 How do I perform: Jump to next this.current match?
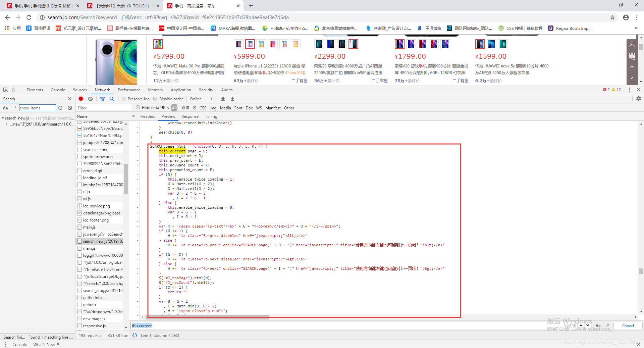click(588, 326)
